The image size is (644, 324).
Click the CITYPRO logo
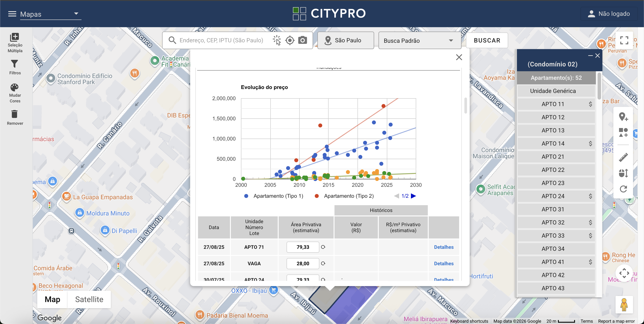[x=329, y=14]
